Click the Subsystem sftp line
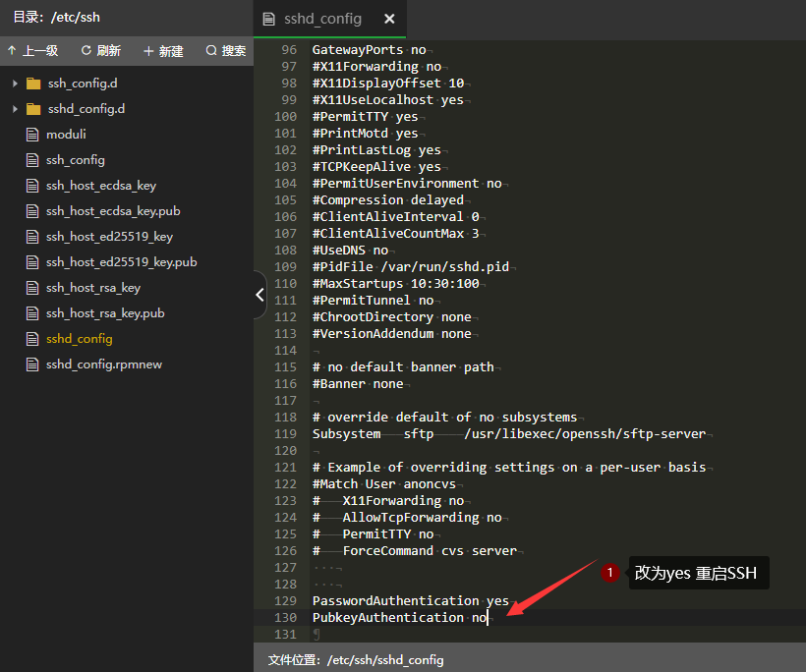 coord(509,434)
